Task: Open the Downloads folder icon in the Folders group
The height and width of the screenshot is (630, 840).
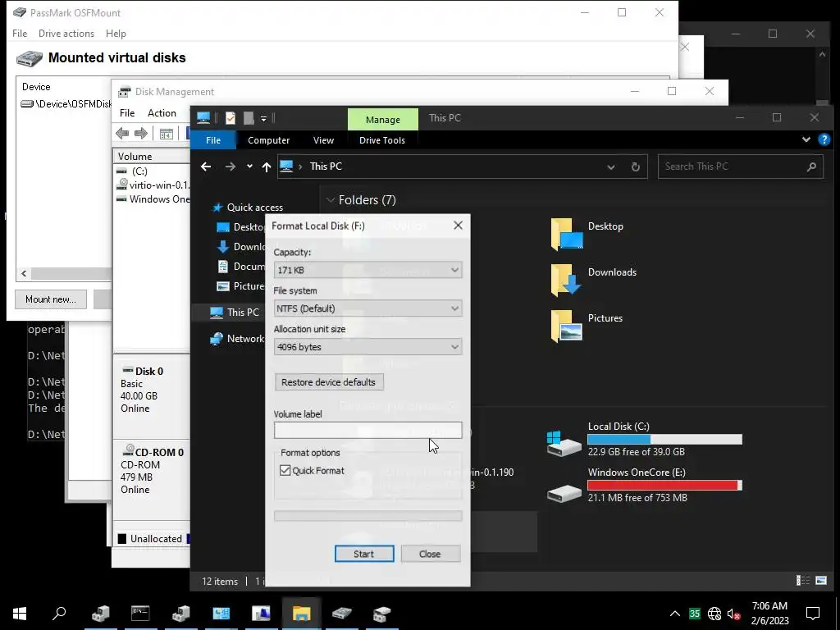Action: 566,280
